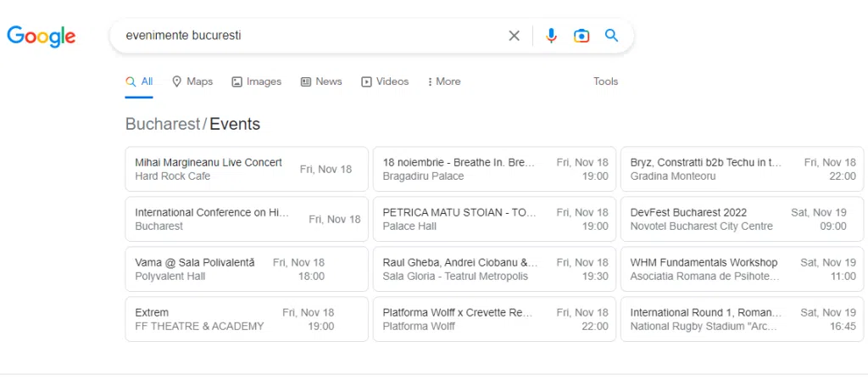Image resolution: width=868 pixels, height=392 pixels.
Task: Click the Google logo
Action: coord(42,36)
